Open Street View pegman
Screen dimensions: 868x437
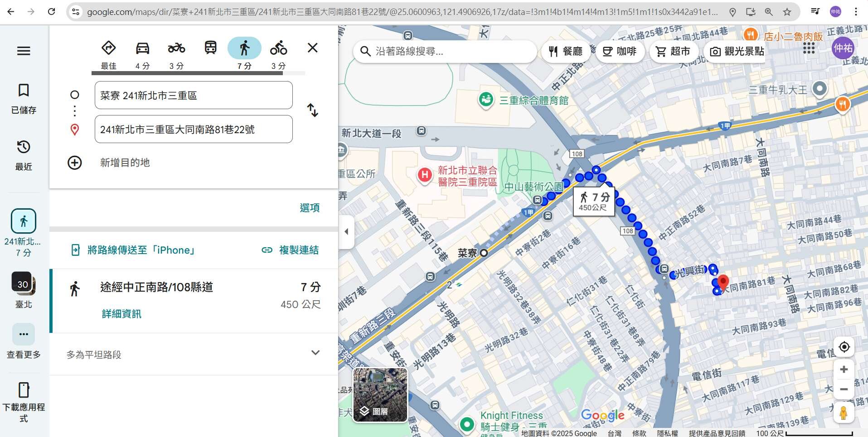click(844, 413)
